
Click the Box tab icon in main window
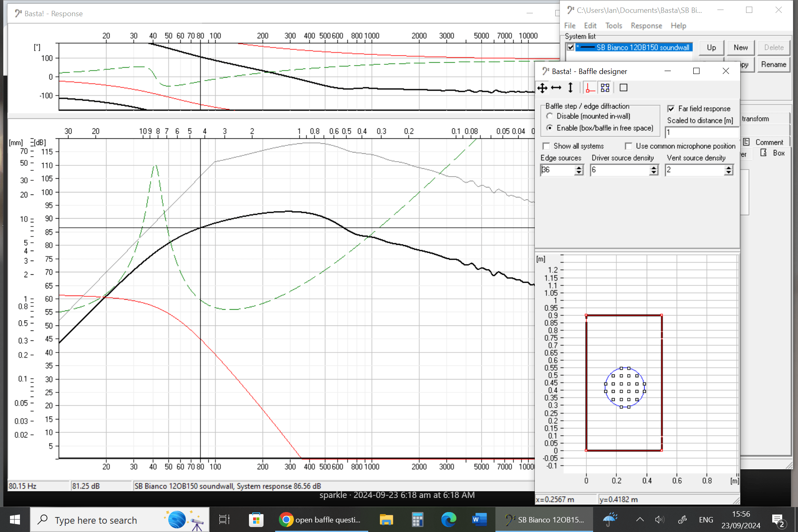point(764,153)
